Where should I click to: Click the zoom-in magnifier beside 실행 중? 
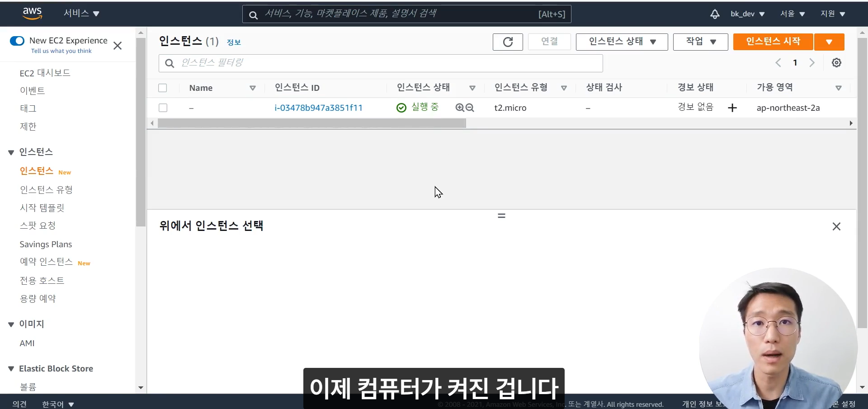(460, 108)
